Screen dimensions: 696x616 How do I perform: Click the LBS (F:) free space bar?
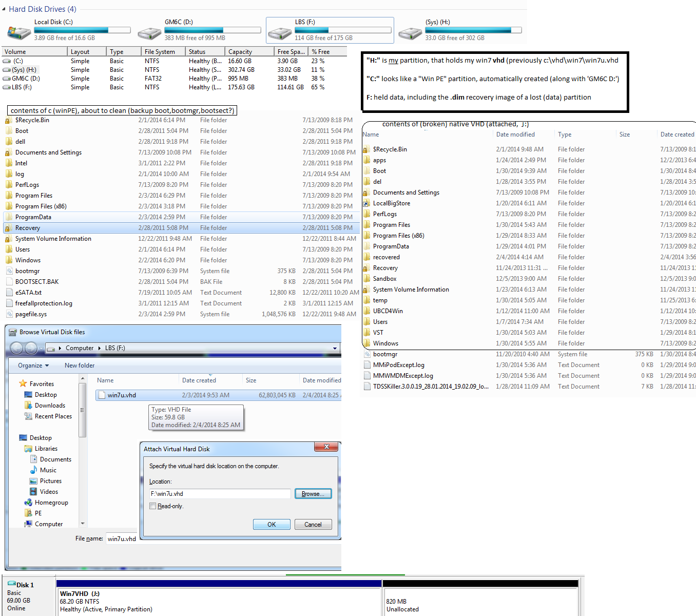pos(342,30)
